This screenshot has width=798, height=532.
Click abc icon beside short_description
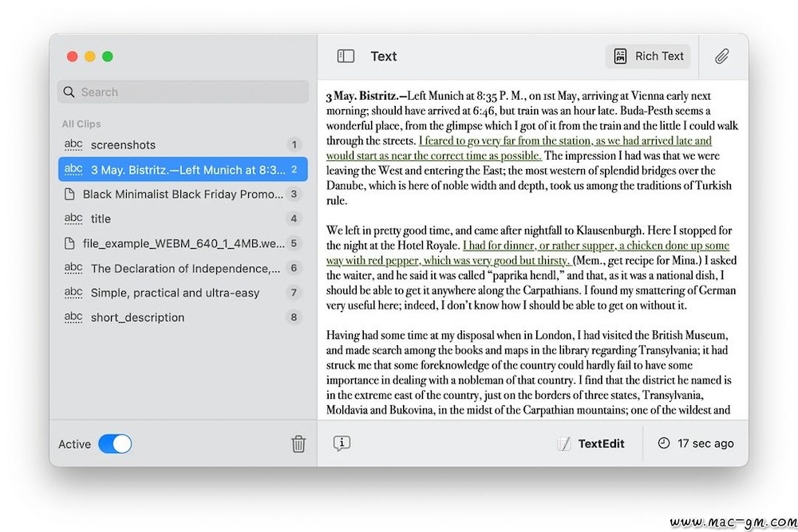(x=73, y=317)
